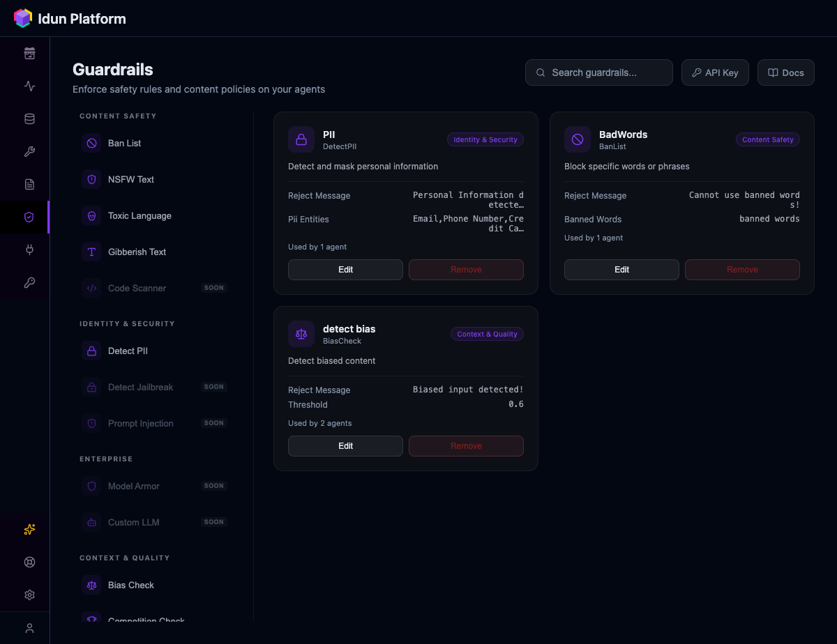Viewport: 837px width, 644px height.
Task: Open the wrench tools icon in sidebar
Action: click(29, 152)
